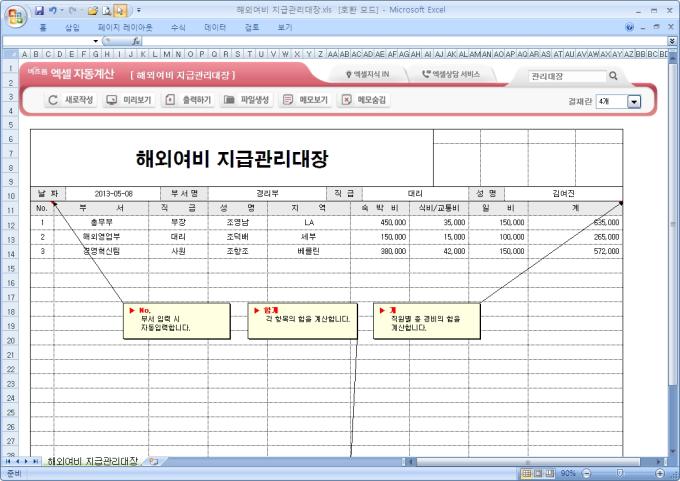Select the cell containing 총무부
The image size is (680, 481).
point(101,223)
